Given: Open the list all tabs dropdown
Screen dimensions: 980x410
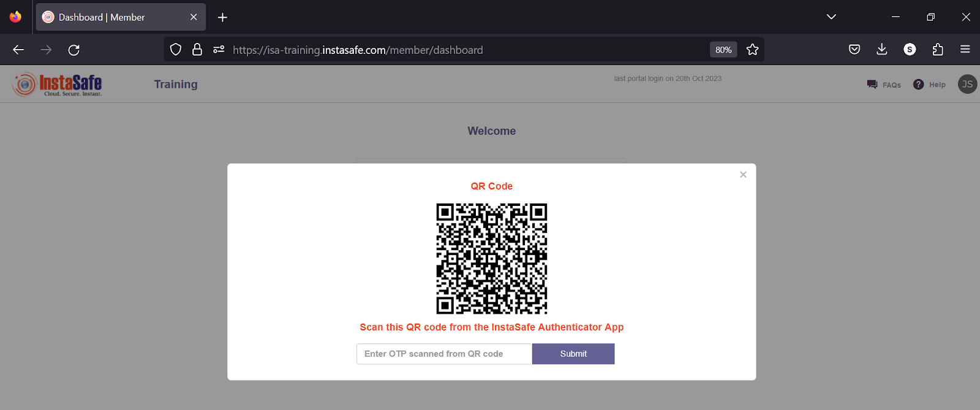Looking at the screenshot, I should click(x=831, y=17).
